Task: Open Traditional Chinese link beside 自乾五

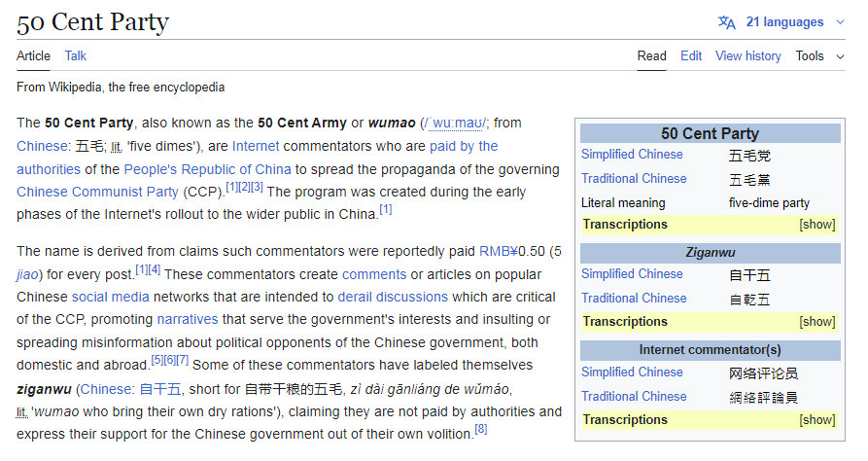Action: tap(634, 299)
